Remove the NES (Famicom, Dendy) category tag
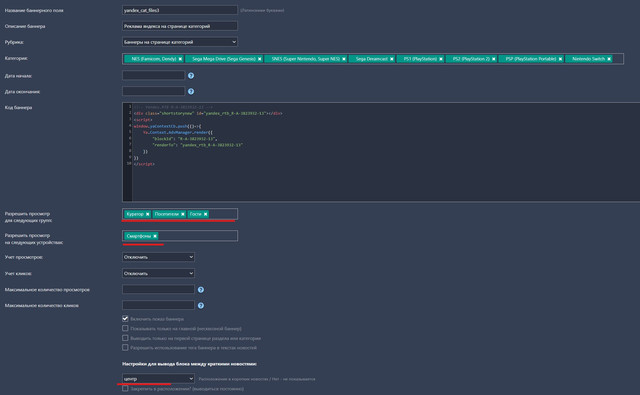This screenshot has height=395, width=640. click(x=180, y=59)
